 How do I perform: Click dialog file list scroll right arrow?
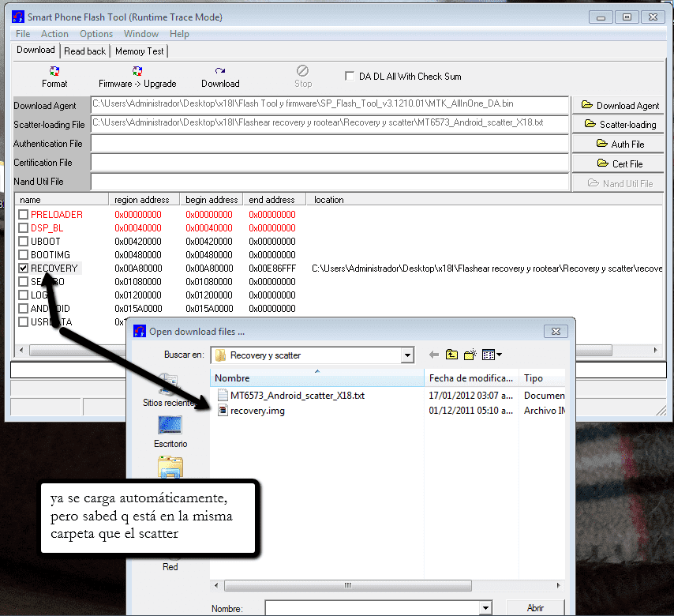point(558,585)
